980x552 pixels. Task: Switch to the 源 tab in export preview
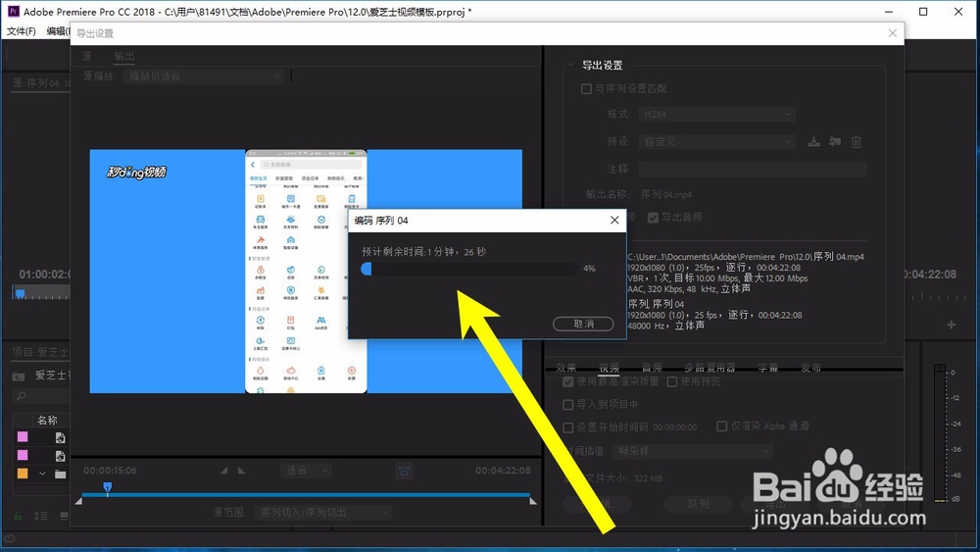coord(87,56)
